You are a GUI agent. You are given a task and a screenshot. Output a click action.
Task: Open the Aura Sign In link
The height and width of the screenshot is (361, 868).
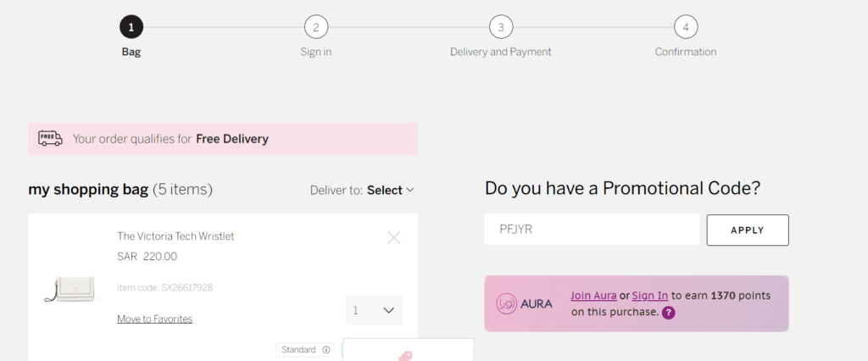(650, 296)
